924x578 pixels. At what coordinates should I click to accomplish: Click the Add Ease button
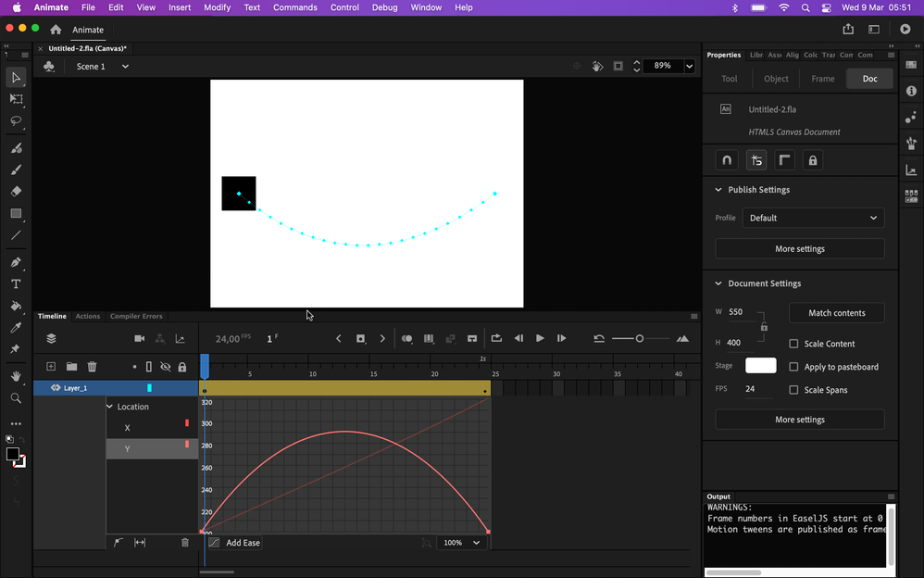pos(243,543)
